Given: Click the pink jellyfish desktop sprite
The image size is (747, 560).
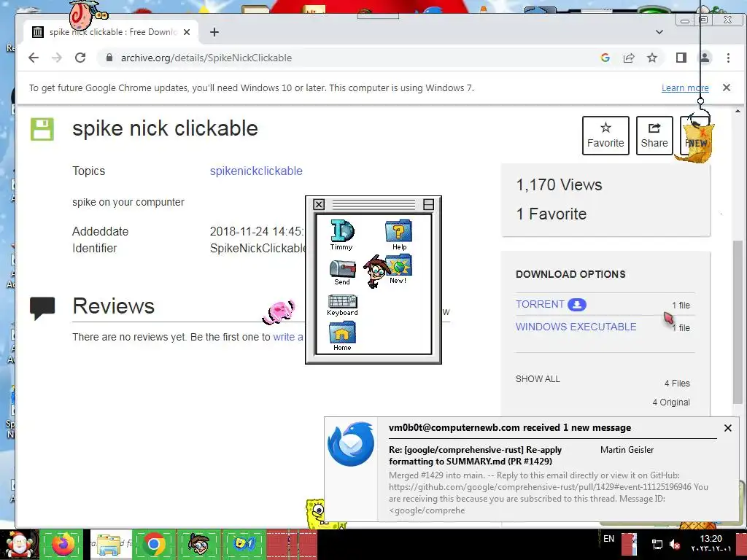Looking at the screenshot, I should click(279, 312).
